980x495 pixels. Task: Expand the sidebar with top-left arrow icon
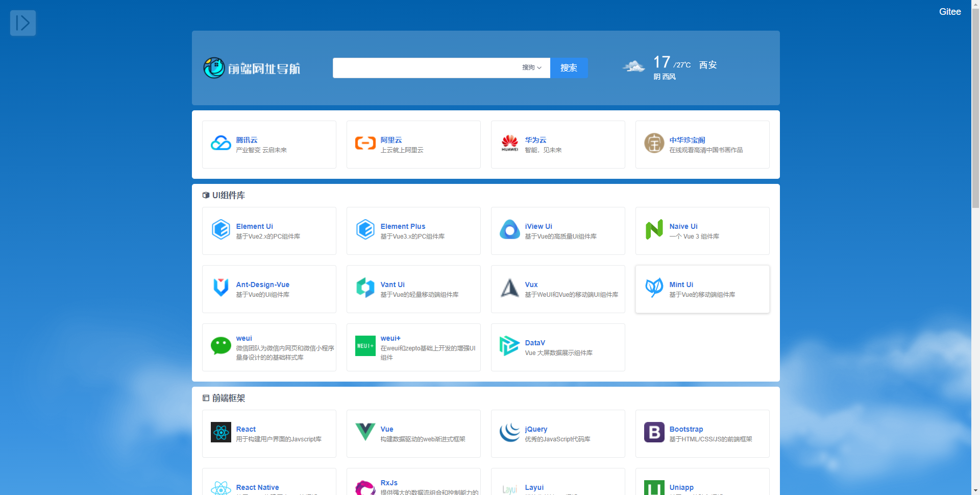click(23, 23)
